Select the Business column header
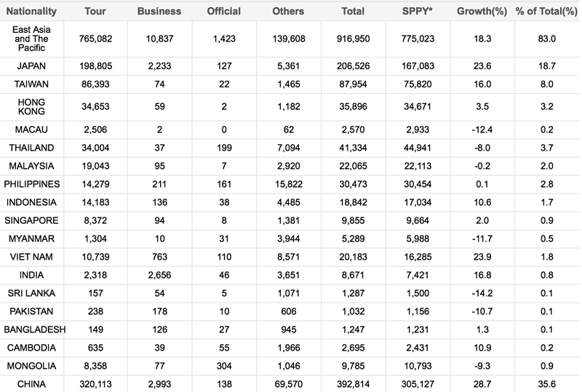 tap(159, 11)
